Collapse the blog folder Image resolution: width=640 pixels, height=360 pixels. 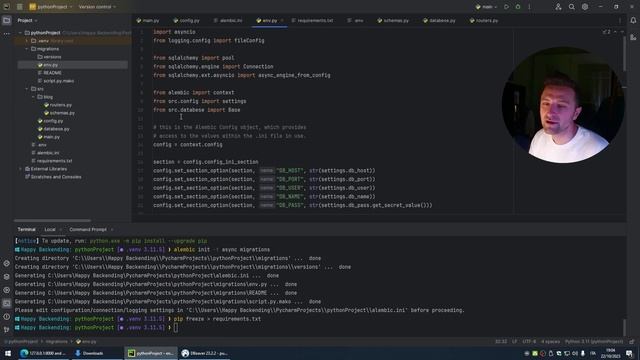tap(33, 97)
